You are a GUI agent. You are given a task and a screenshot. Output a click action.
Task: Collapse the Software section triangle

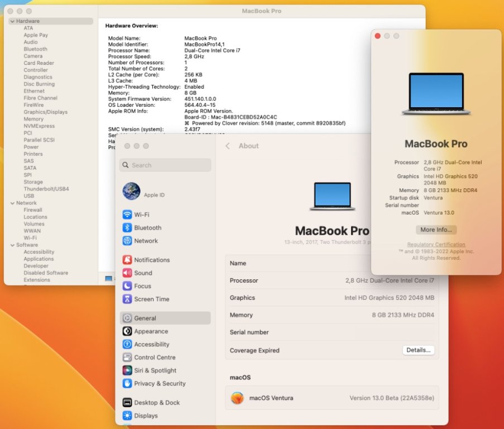coord(11,245)
